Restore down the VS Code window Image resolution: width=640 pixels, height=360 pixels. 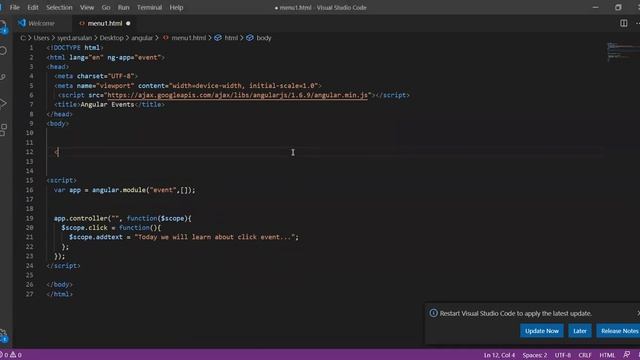(618, 7)
